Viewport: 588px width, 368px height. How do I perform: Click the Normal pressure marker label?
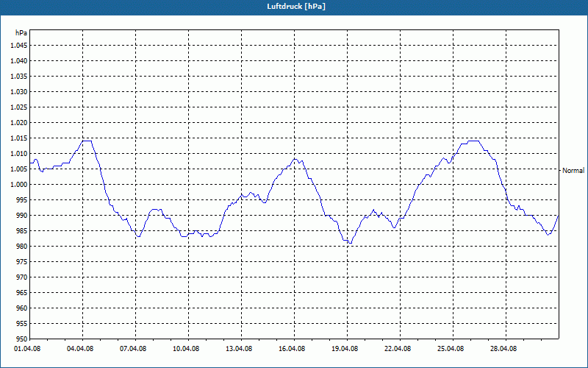point(573,171)
